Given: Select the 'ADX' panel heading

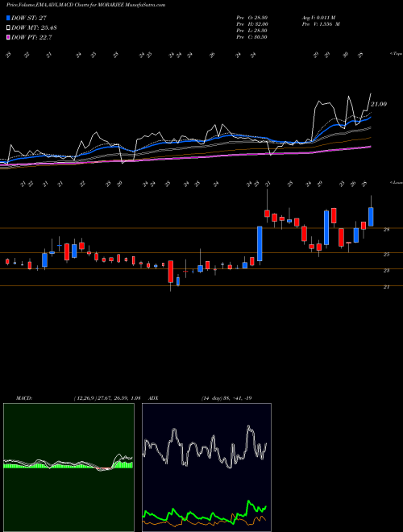Looking at the screenshot, I should [x=153, y=398].
